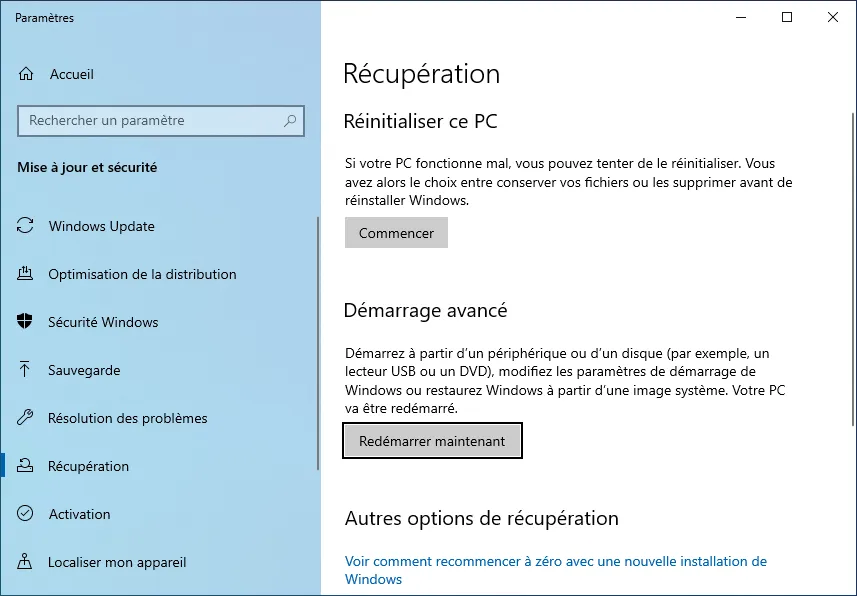
Task: Click the Accueil home icon
Action: click(26, 74)
